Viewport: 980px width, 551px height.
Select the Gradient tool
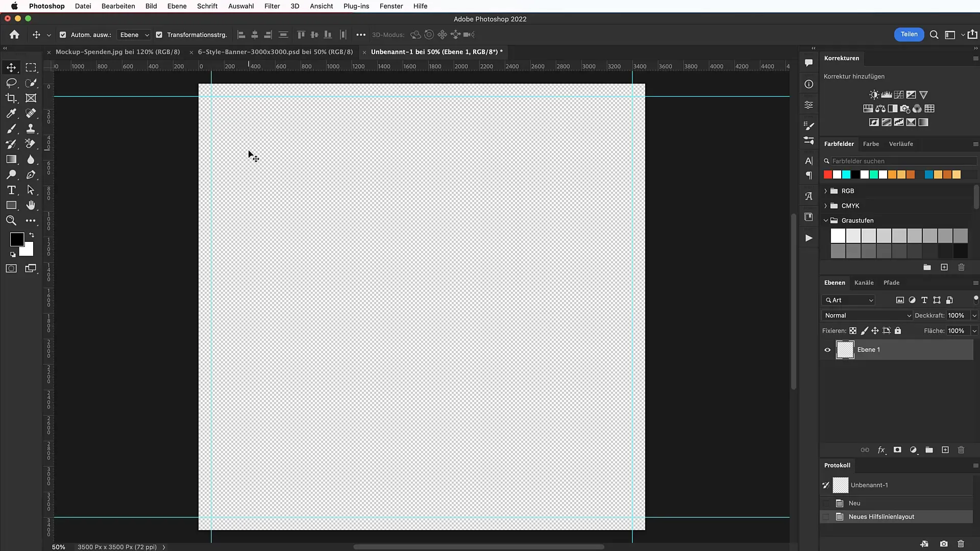pyautogui.click(x=11, y=160)
